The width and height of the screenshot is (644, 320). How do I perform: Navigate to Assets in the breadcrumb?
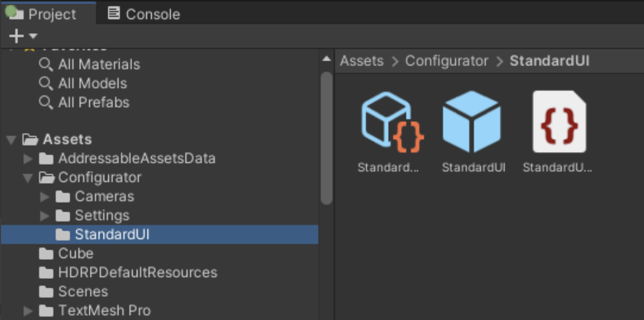[361, 61]
